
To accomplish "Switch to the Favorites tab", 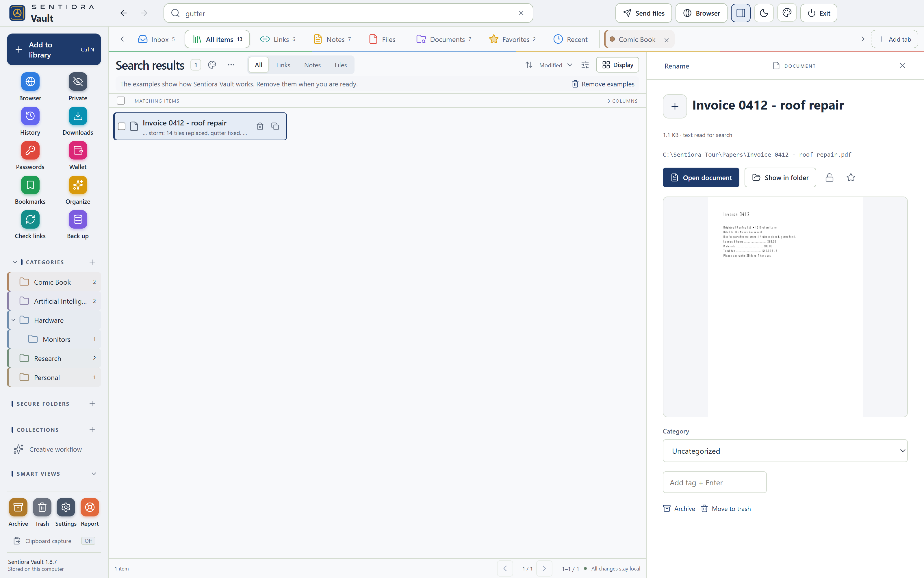I will point(513,39).
